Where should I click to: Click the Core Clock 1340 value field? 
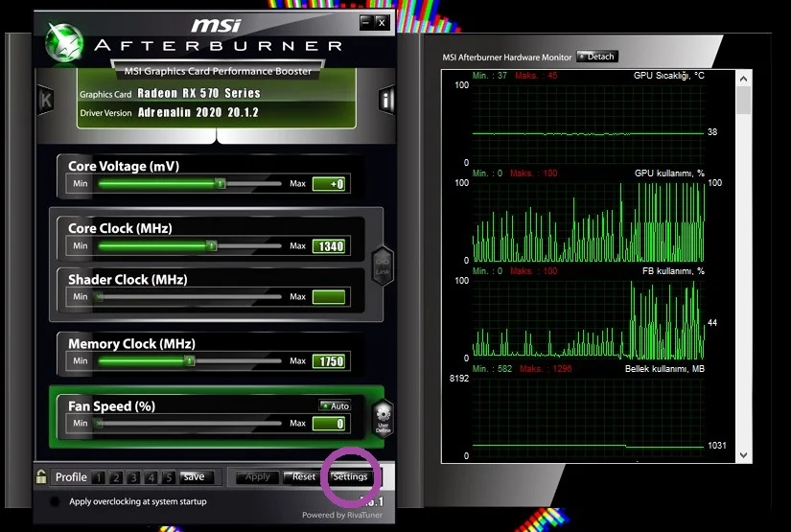pos(329,246)
